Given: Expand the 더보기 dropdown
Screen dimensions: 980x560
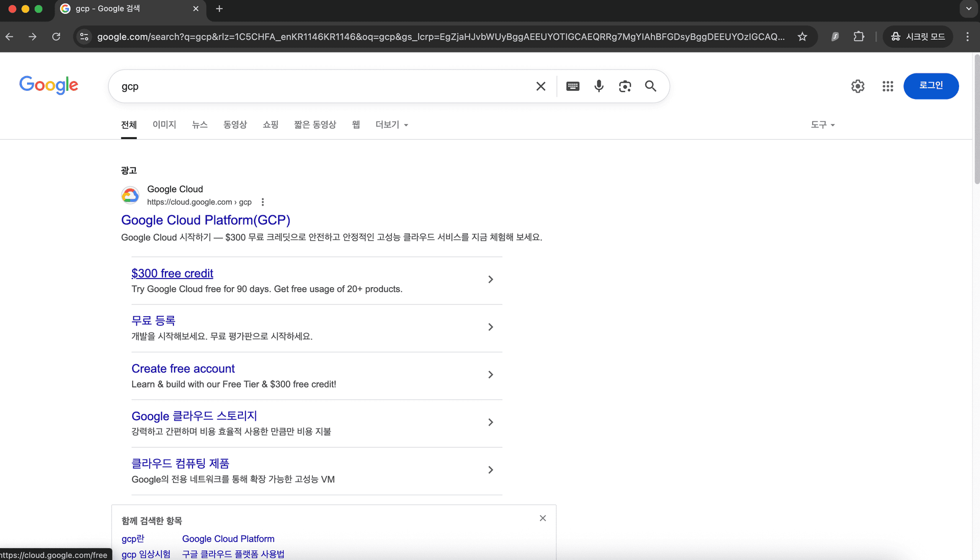Looking at the screenshot, I should (391, 124).
